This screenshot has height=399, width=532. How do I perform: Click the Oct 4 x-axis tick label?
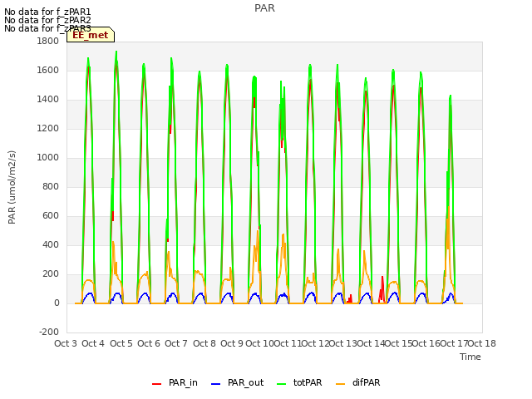pyautogui.click(x=93, y=343)
